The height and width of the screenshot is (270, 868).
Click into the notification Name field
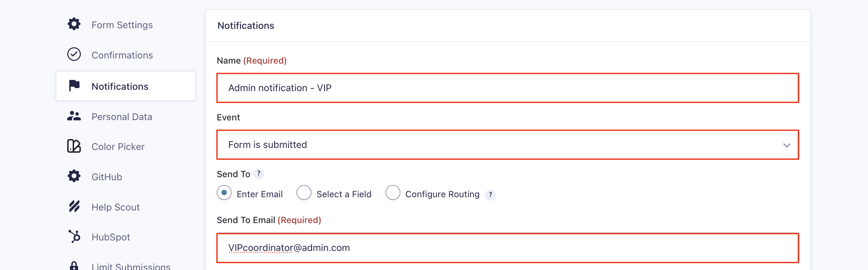pyautogui.click(x=508, y=88)
